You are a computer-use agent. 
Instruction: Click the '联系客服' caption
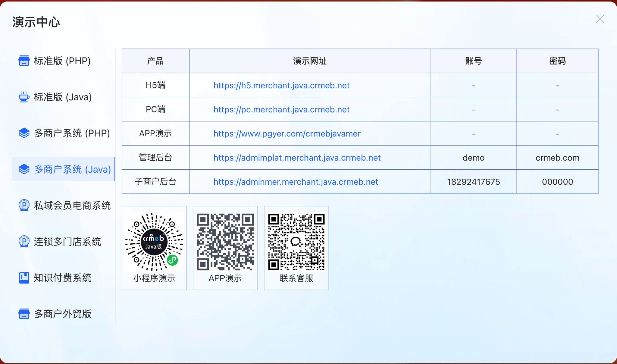pyautogui.click(x=296, y=278)
